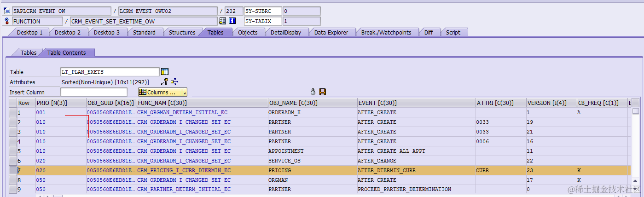Click AFTER_DTERMIN_CURR event cell
The height and width of the screenshot is (197, 644).
click(417, 170)
